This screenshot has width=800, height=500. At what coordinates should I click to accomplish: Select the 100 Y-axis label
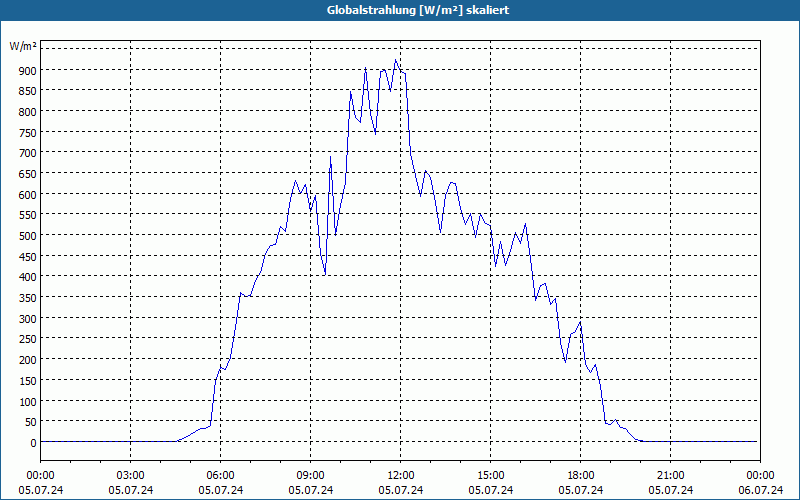point(29,402)
